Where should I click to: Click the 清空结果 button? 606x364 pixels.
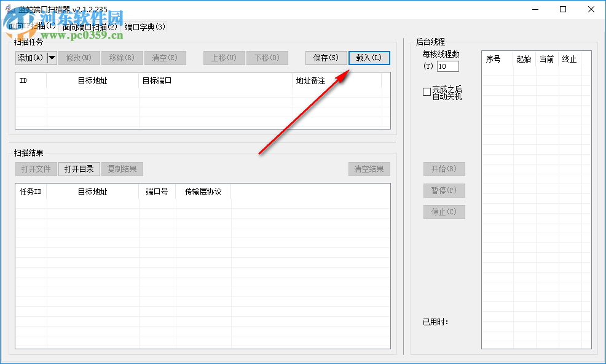[369, 169]
